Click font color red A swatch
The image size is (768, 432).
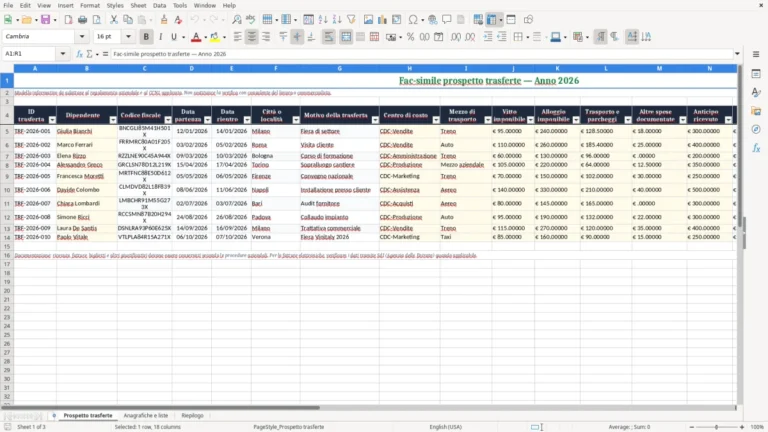(196, 37)
